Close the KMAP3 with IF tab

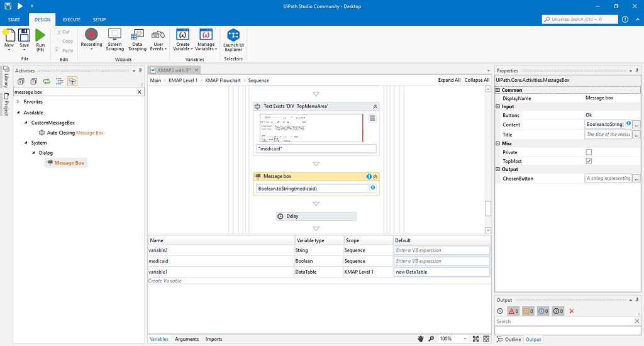[x=196, y=70]
